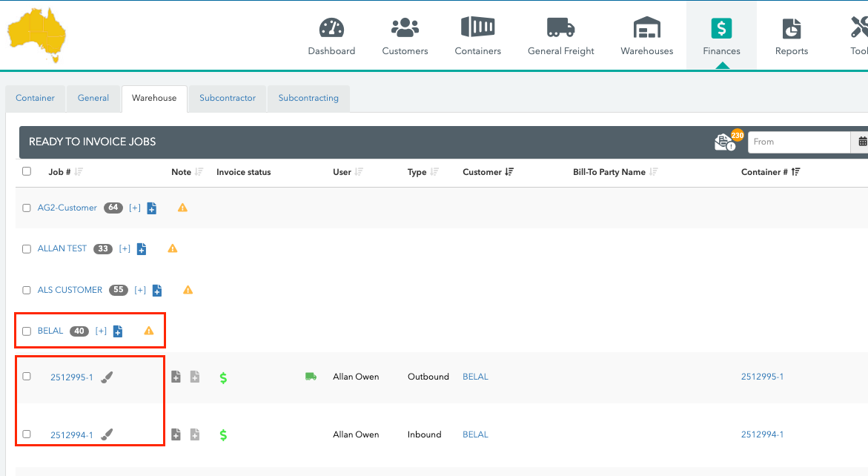Open the Containers section
The image size is (868, 476).
(x=477, y=36)
